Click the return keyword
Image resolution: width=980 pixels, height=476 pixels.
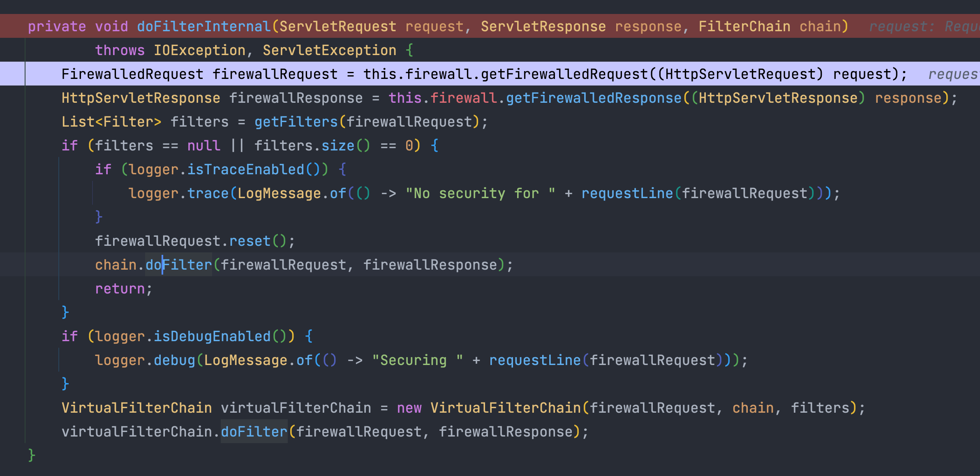[120, 289]
